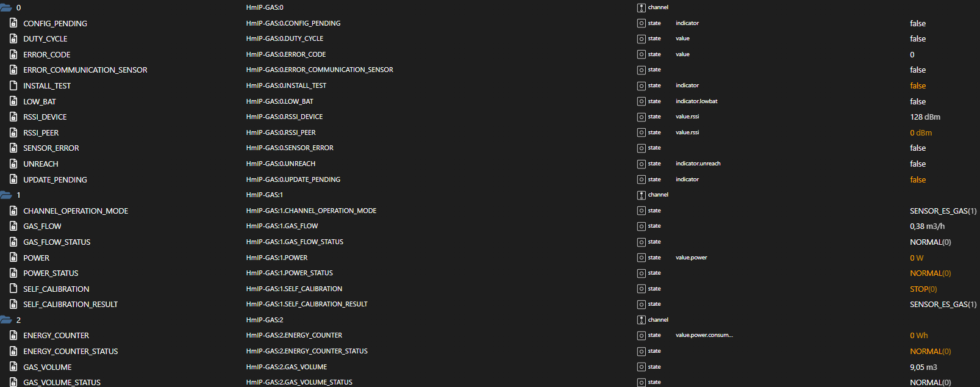Click the HmIP-GAS:1.POWER object ID

pyautogui.click(x=276, y=258)
